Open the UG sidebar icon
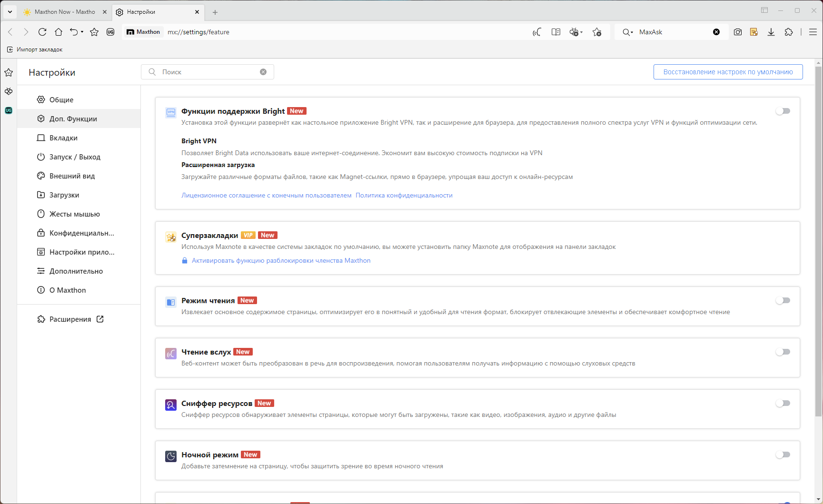The height and width of the screenshot is (504, 823). 9,110
